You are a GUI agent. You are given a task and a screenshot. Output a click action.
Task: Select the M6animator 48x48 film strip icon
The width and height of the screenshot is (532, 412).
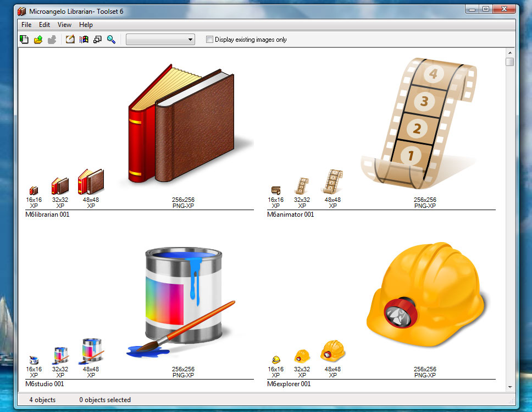click(x=332, y=182)
